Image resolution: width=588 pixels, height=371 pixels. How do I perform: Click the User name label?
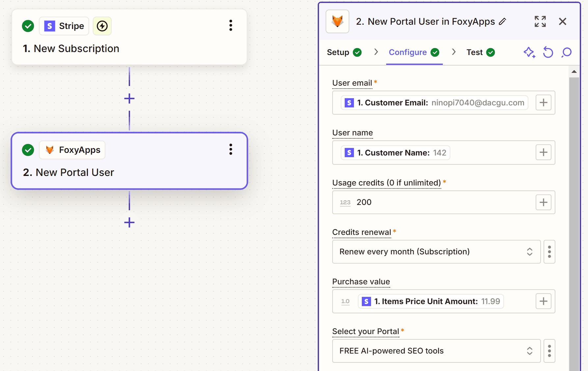(353, 133)
